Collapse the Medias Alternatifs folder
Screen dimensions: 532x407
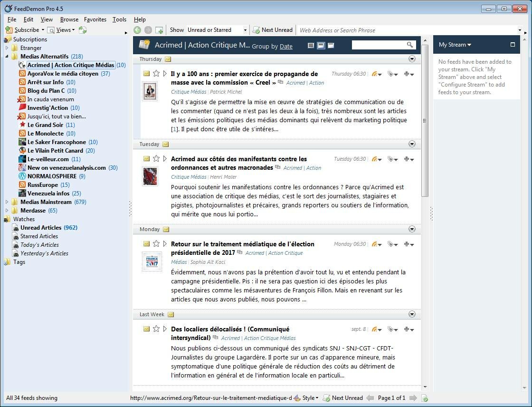(7, 57)
